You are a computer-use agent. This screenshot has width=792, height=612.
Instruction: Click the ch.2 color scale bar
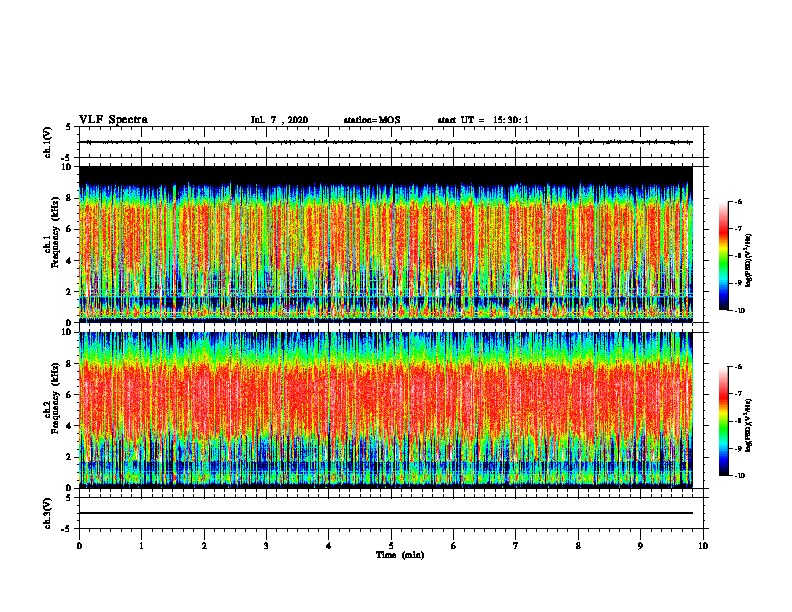point(723,421)
